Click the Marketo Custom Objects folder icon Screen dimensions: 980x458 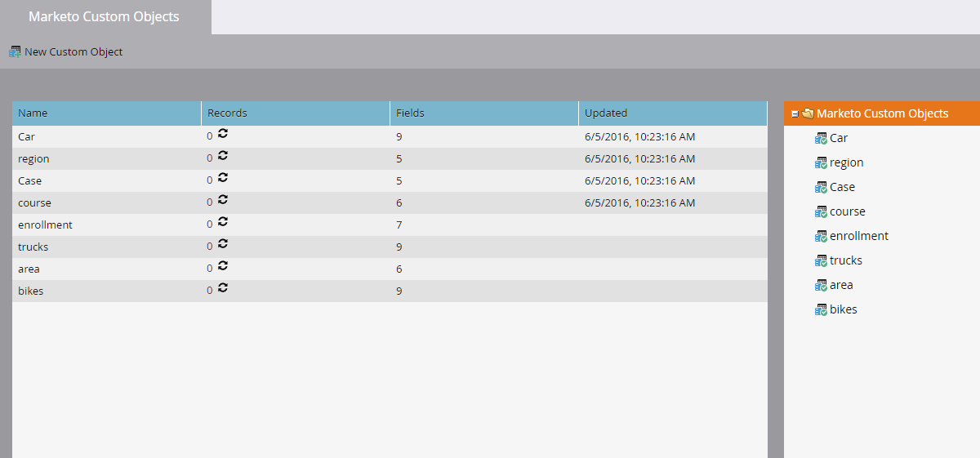click(x=808, y=113)
